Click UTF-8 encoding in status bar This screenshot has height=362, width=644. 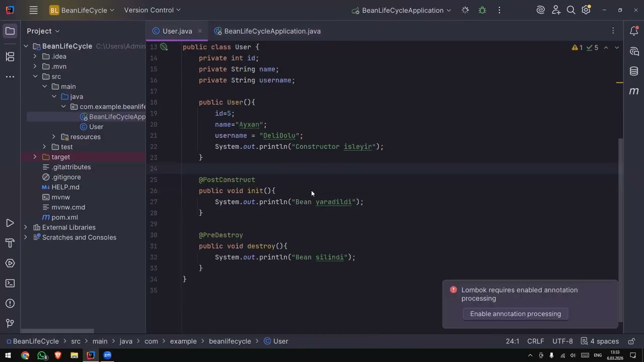[562, 341]
